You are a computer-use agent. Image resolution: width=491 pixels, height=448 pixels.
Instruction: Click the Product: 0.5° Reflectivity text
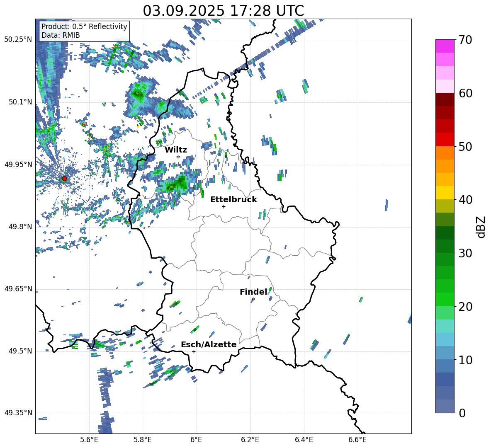(84, 26)
